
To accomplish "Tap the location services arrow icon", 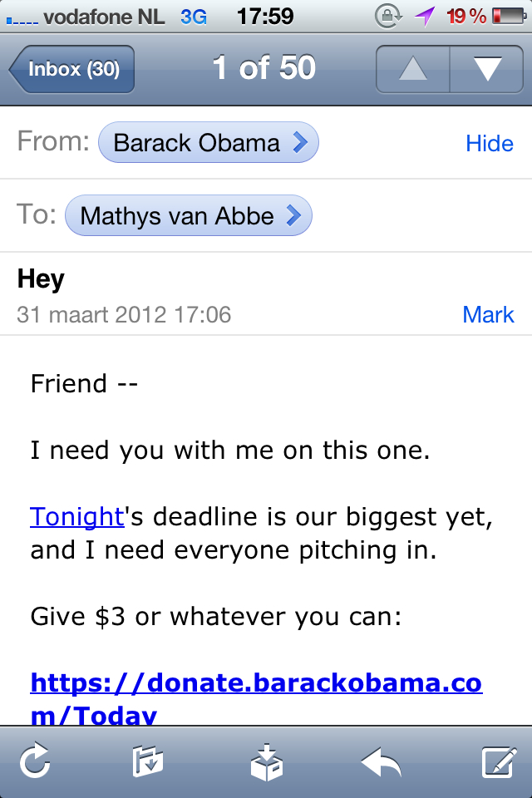I will 426,16.
